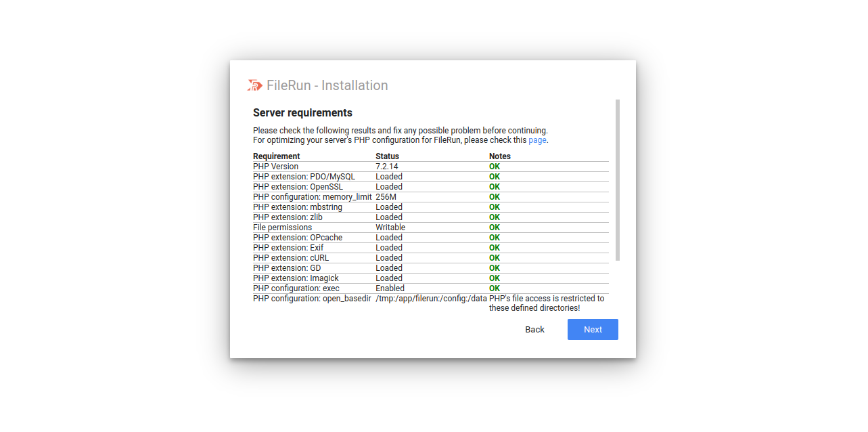Click the 'FileRun - Installation' title
868x432 pixels.
pyautogui.click(x=327, y=85)
